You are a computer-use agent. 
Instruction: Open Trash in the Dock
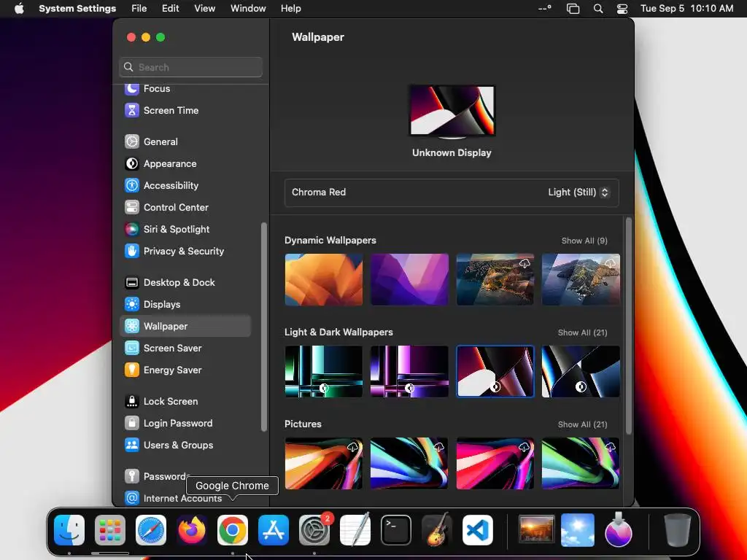(677, 530)
